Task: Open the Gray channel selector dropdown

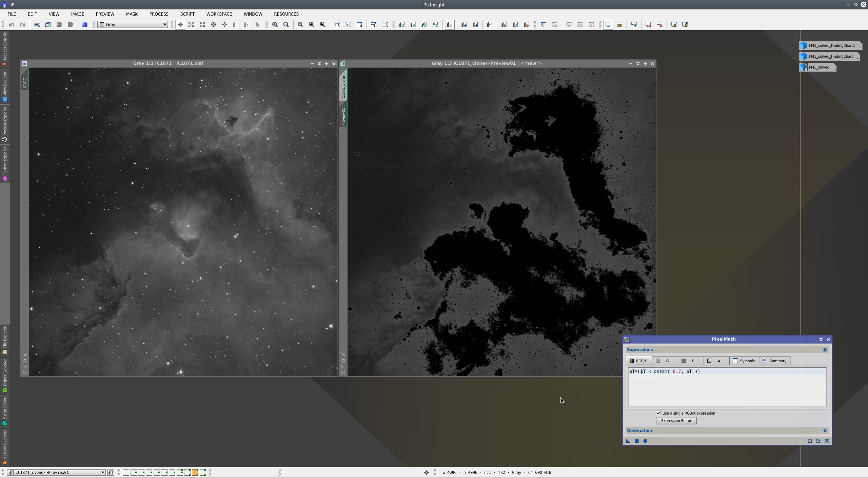Action: [x=133, y=24]
